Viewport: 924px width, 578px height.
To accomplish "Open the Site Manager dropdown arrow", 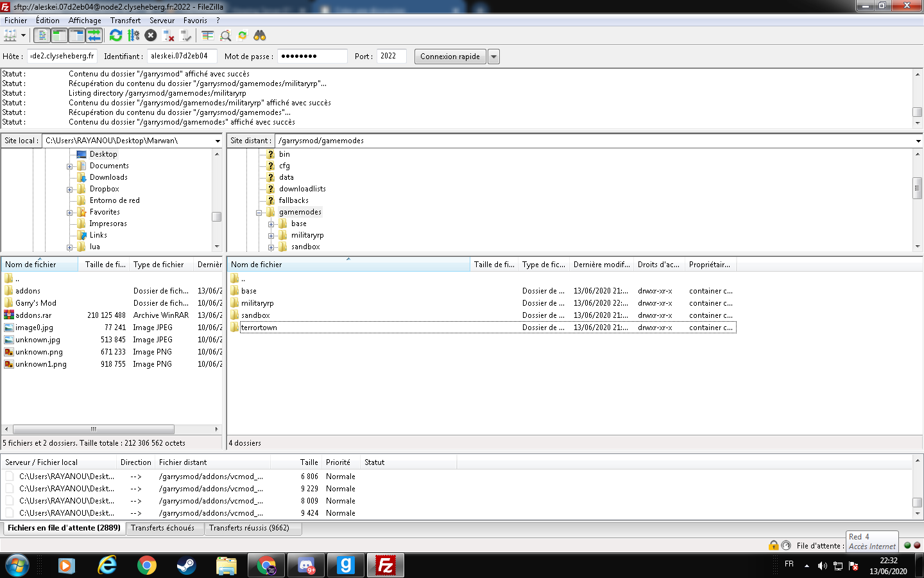I will [23, 35].
